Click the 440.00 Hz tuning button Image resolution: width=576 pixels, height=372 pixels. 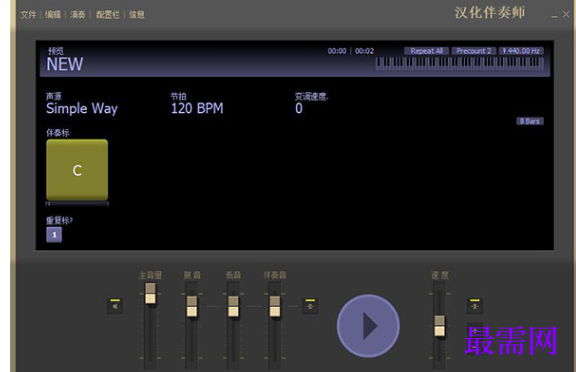[x=521, y=51]
